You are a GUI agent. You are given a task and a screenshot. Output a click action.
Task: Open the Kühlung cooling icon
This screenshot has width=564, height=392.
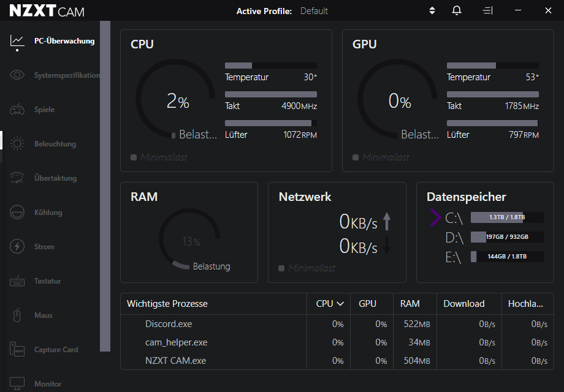(x=17, y=213)
